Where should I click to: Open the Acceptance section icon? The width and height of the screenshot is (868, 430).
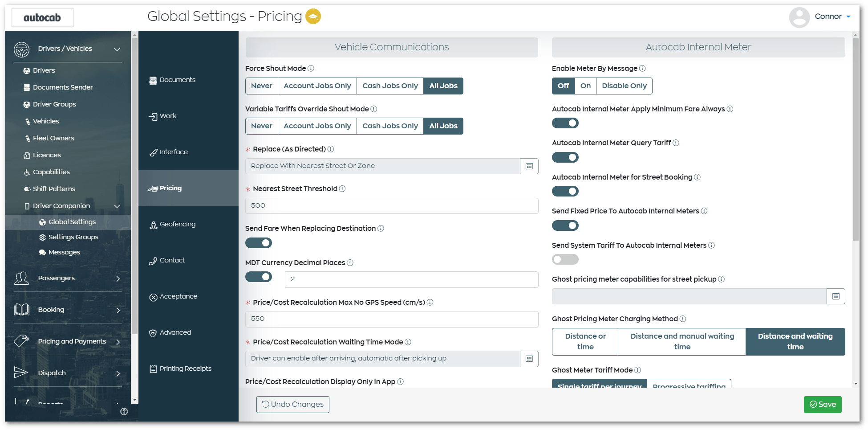point(153,296)
